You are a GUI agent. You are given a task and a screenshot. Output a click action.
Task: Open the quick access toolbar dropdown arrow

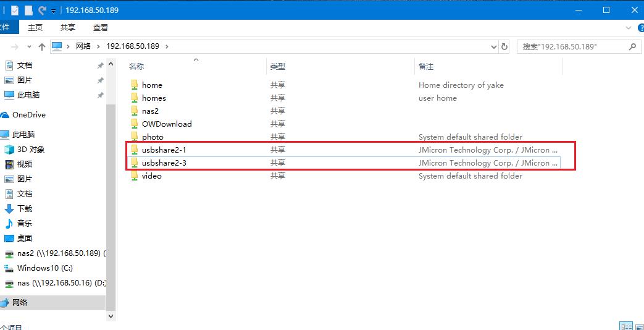(54, 11)
